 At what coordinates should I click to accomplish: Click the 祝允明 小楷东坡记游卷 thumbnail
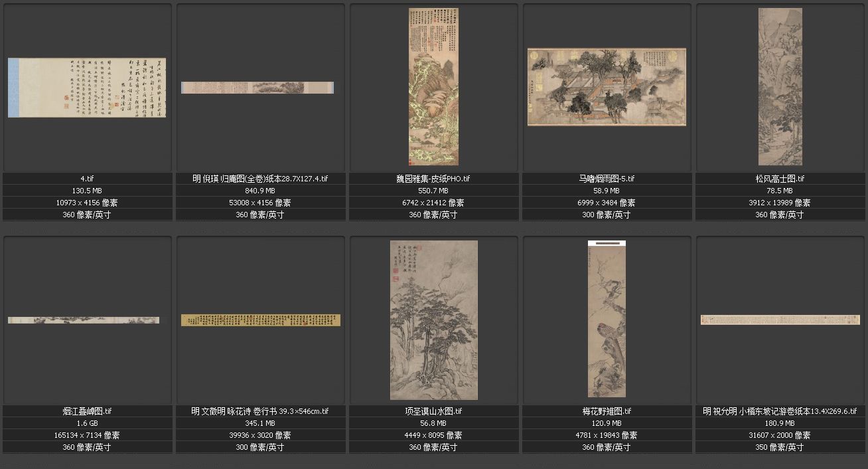tap(780, 320)
